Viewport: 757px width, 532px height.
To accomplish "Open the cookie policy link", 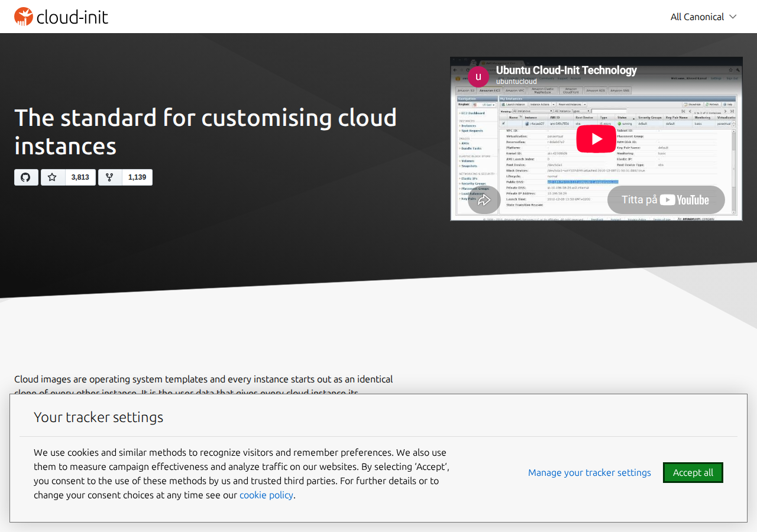I will [x=266, y=495].
